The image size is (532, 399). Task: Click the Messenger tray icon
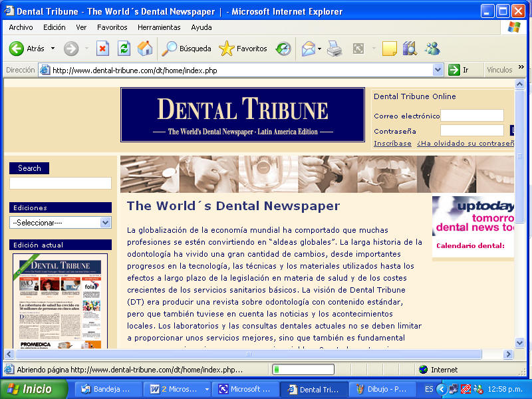(478, 389)
